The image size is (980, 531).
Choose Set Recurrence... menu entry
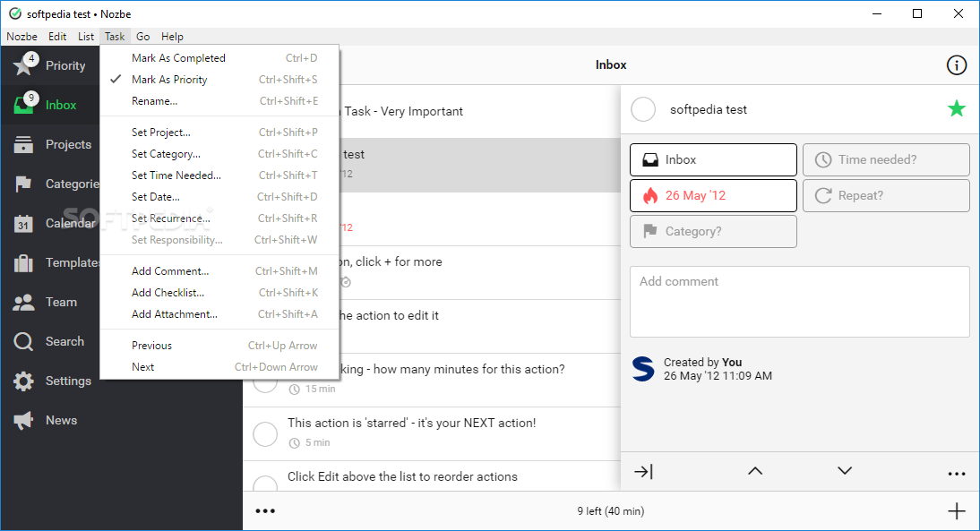tap(219, 218)
